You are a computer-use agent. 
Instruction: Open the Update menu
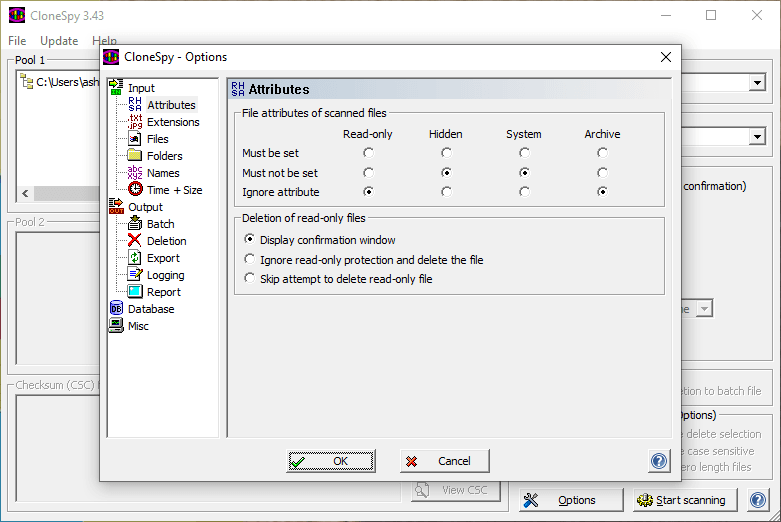click(x=59, y=41)
